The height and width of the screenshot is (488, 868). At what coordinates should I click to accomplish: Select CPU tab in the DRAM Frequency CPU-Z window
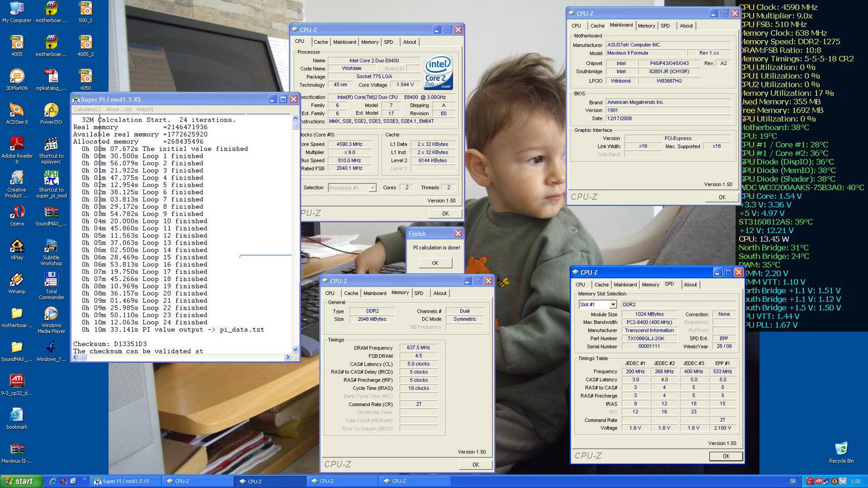click(330, 293)
